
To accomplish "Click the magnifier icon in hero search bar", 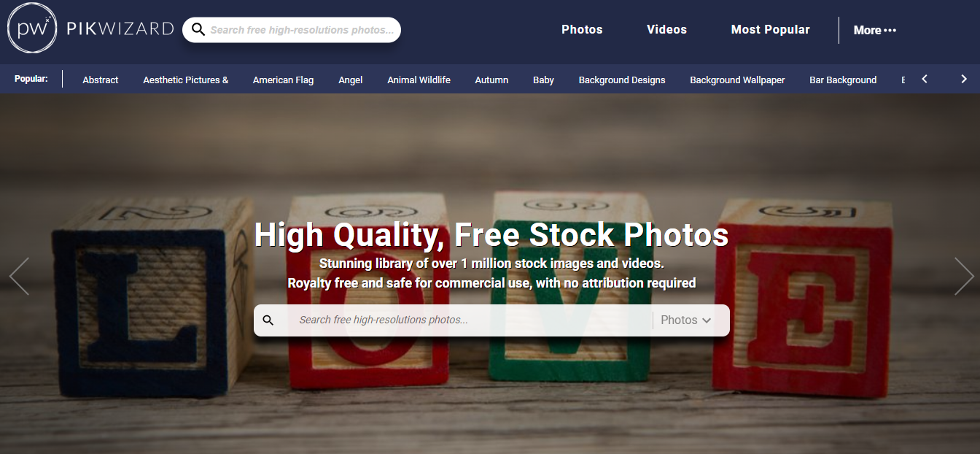I will [x=268, y=320].
